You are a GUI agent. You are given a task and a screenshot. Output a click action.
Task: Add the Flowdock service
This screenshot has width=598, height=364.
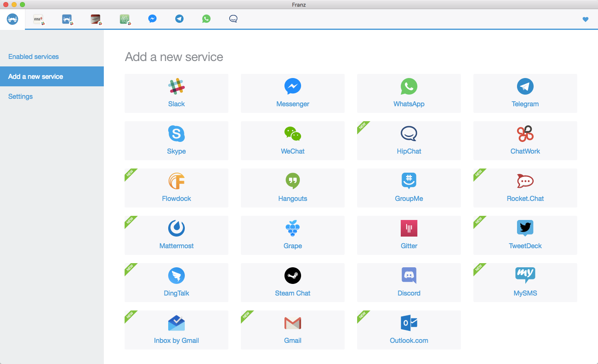point(176,188)
